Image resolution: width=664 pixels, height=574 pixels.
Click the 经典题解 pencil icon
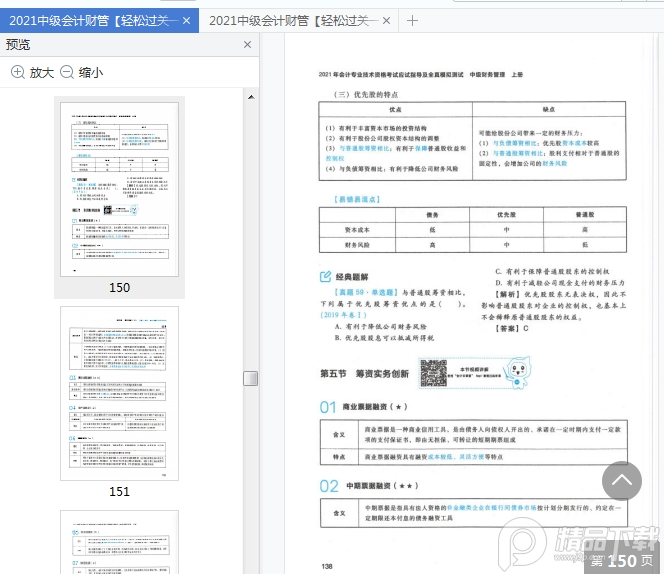[325, 277]
